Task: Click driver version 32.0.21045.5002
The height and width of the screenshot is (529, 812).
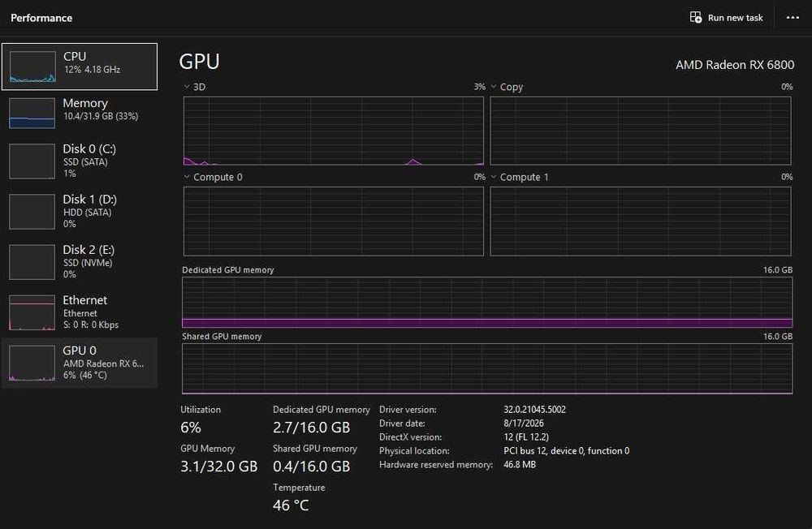Action: [x=534, y=410]
